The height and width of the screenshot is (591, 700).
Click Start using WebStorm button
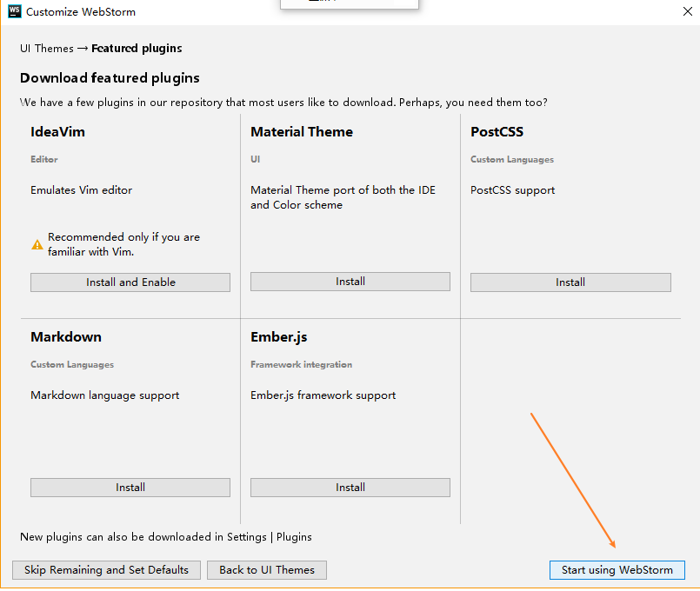pyautogui.click(x=617, y=570)
